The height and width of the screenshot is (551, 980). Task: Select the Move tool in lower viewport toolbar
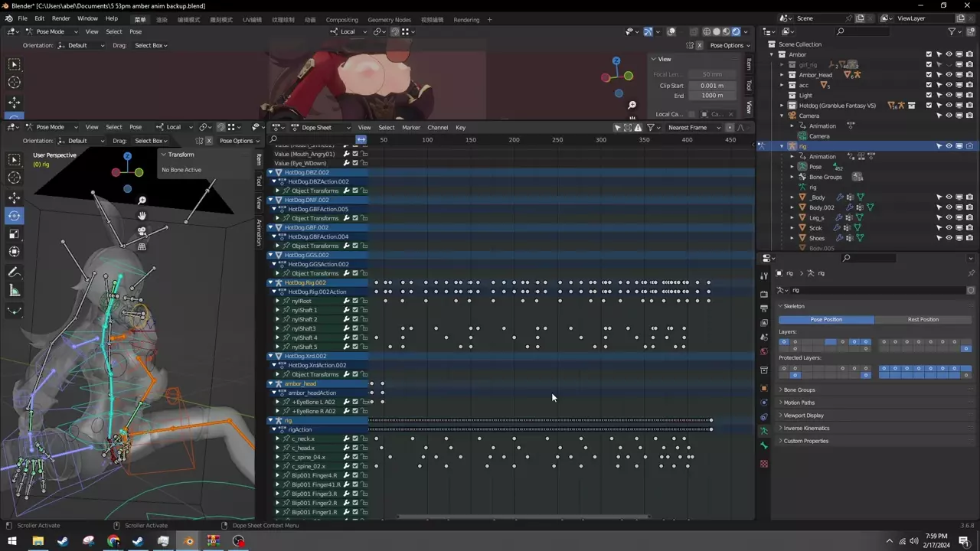click(x=15, y=197)
